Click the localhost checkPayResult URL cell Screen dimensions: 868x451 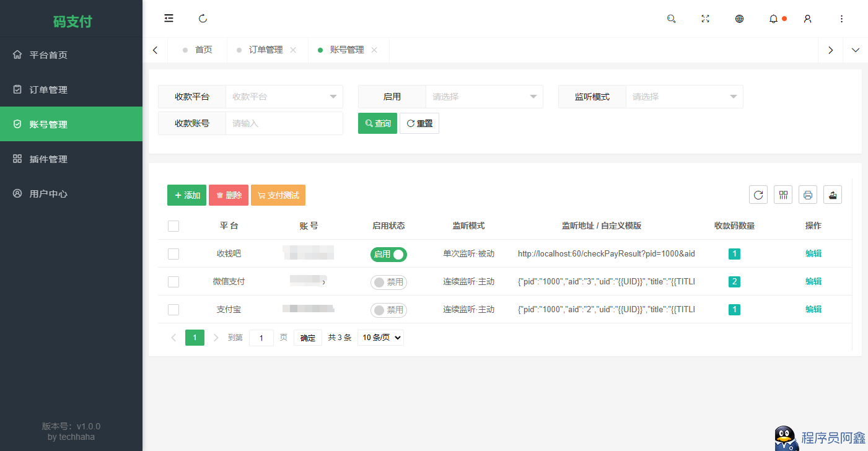[x=607, y=254]
